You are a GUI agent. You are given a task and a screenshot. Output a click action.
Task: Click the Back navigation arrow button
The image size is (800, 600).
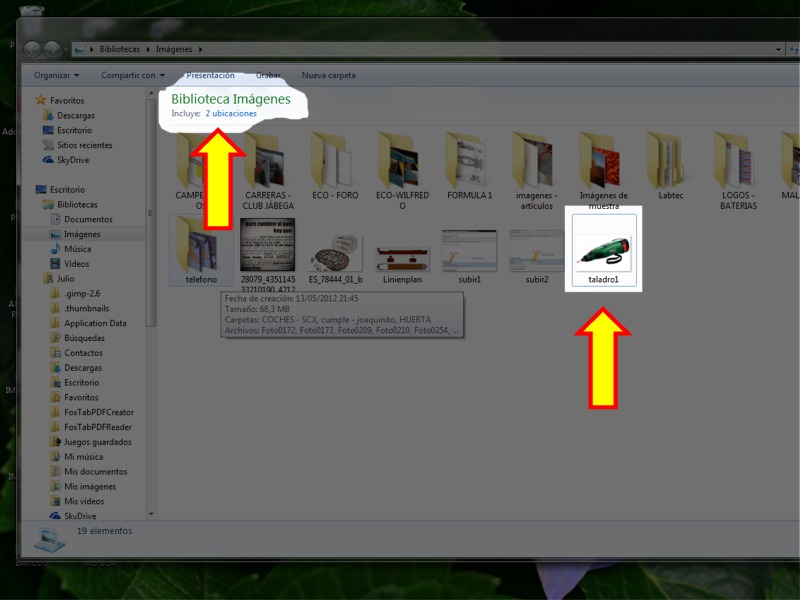click(x=34, y=48)
